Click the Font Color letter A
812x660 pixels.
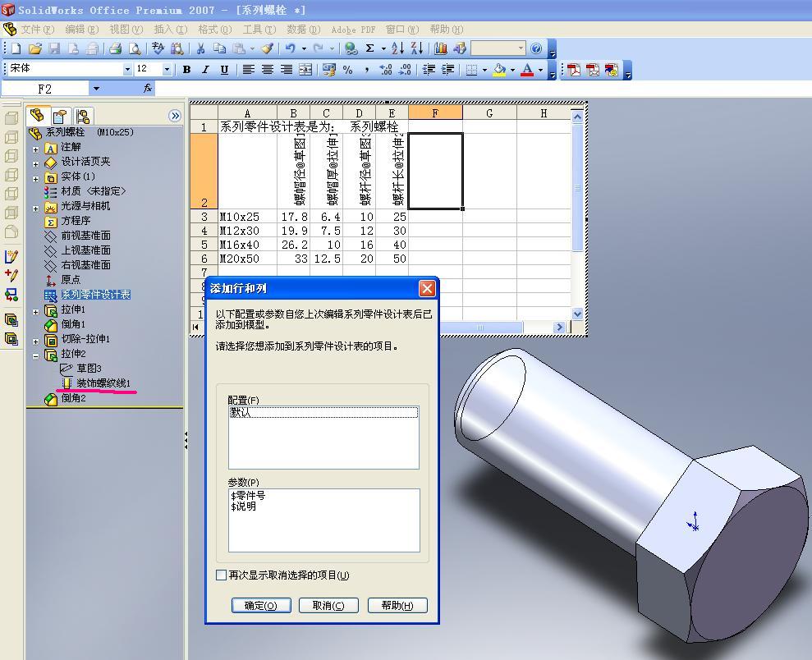526,69
